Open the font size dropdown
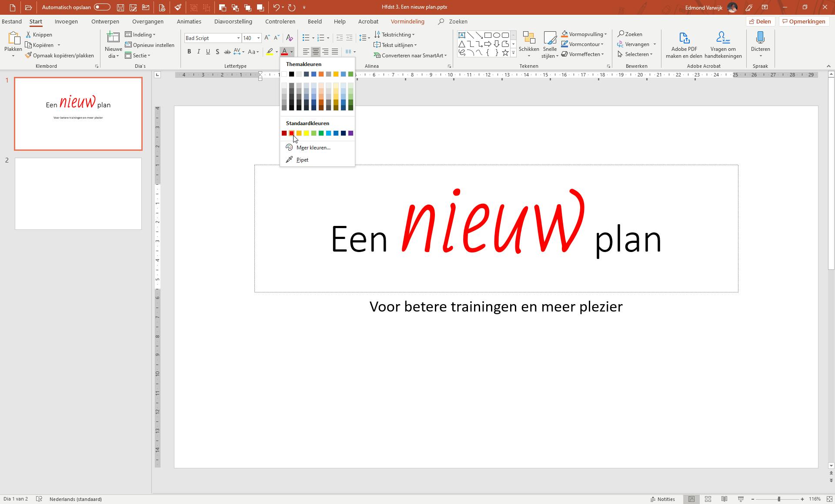 pyautogui.click(x=258, y=38)
